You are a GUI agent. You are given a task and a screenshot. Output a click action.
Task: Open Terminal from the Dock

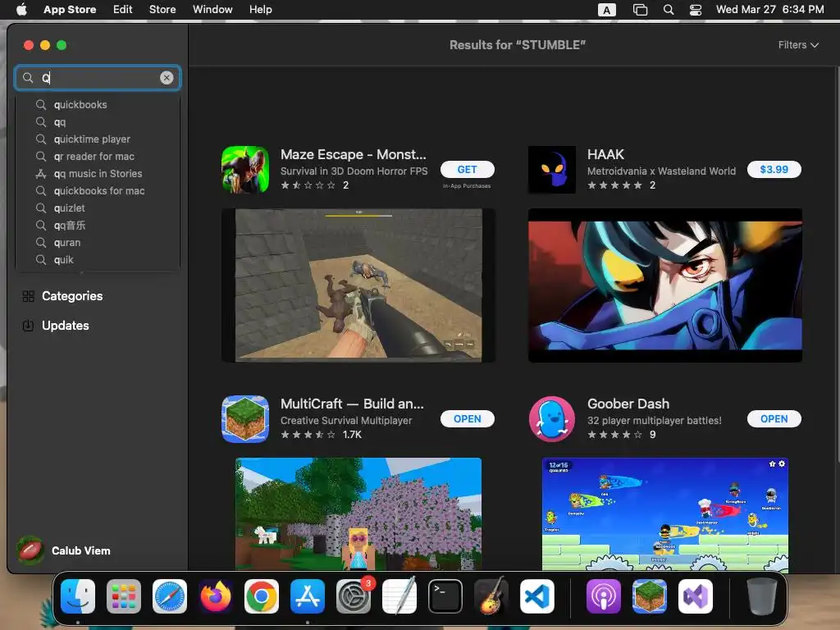(x=445, y=596)
